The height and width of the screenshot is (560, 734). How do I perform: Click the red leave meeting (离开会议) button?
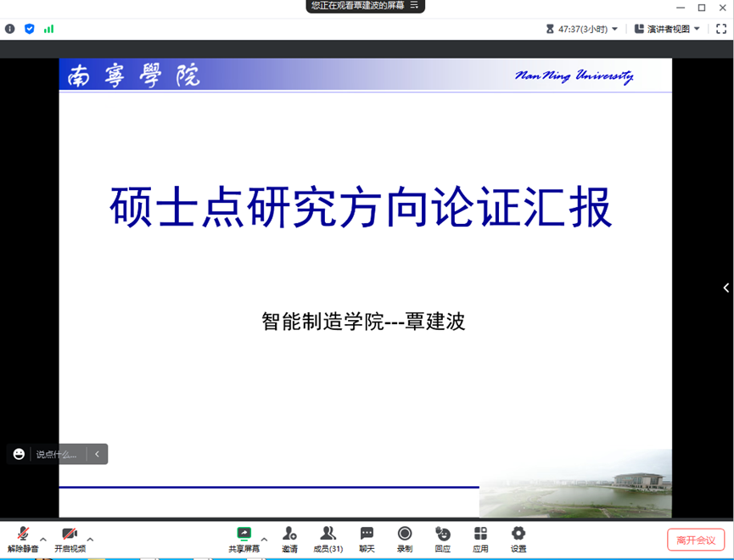tap(696, 540)
